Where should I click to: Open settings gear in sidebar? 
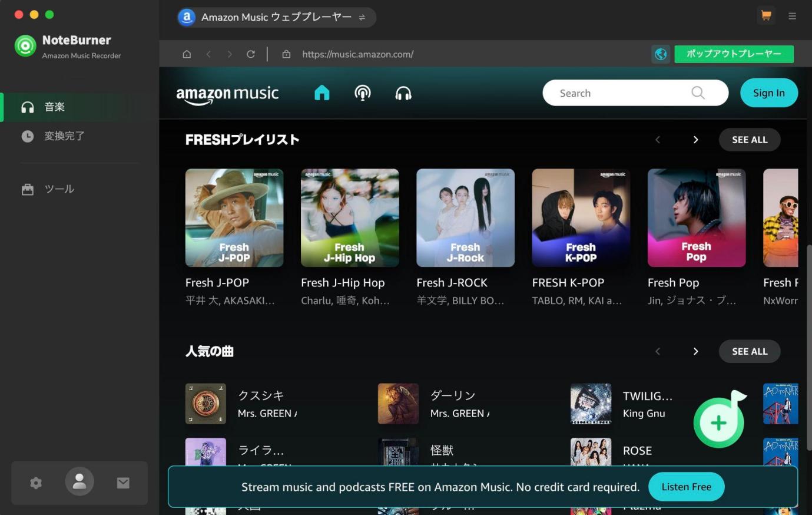point(36,483)
